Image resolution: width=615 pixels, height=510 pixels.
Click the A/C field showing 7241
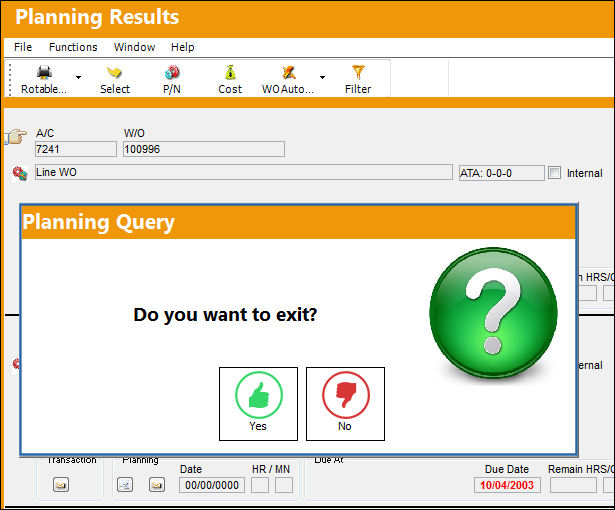76,149
